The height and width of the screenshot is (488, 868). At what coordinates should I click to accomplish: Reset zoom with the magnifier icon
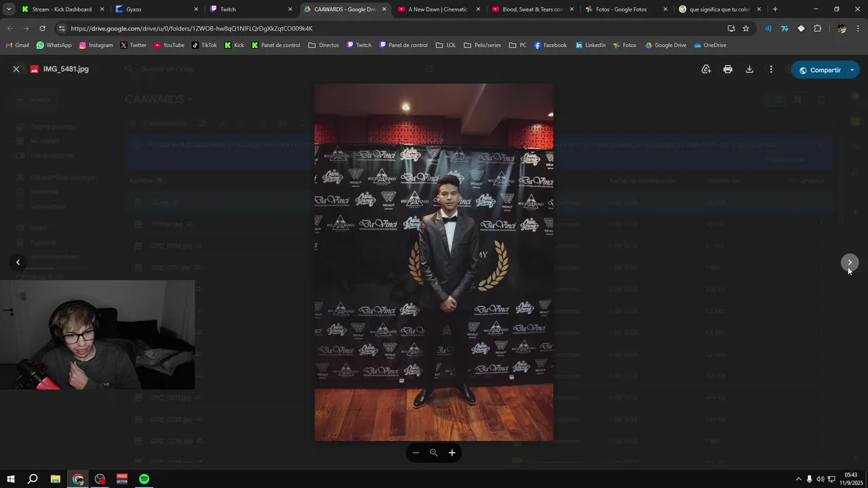(x=434, y=453)
